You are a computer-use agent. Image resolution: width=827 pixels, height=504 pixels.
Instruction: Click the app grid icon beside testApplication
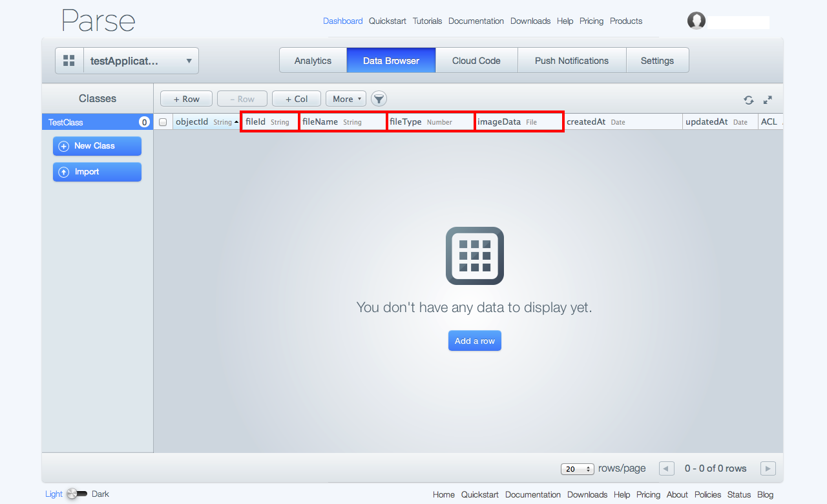pos(69,61)
